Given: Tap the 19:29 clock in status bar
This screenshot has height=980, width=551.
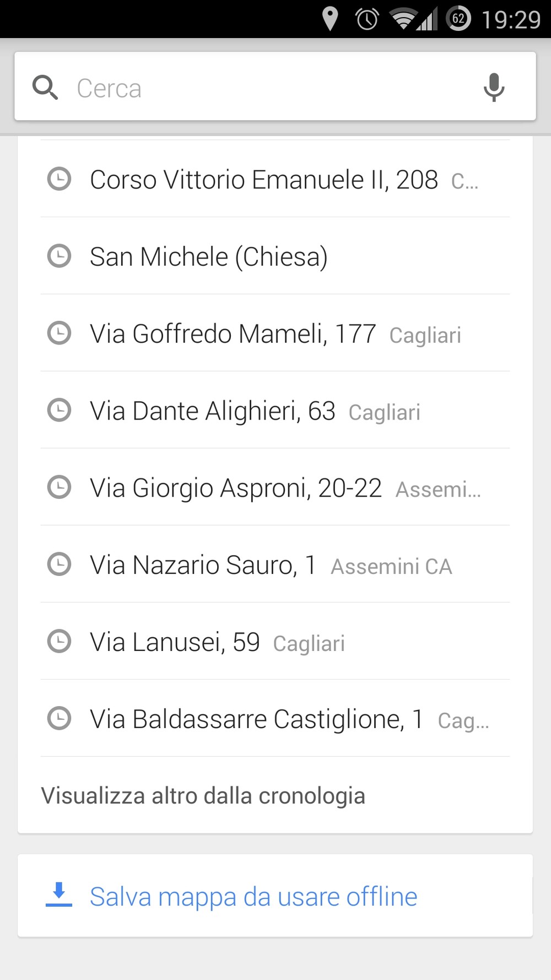Looking at the screenshot, I should pos(511,20).
